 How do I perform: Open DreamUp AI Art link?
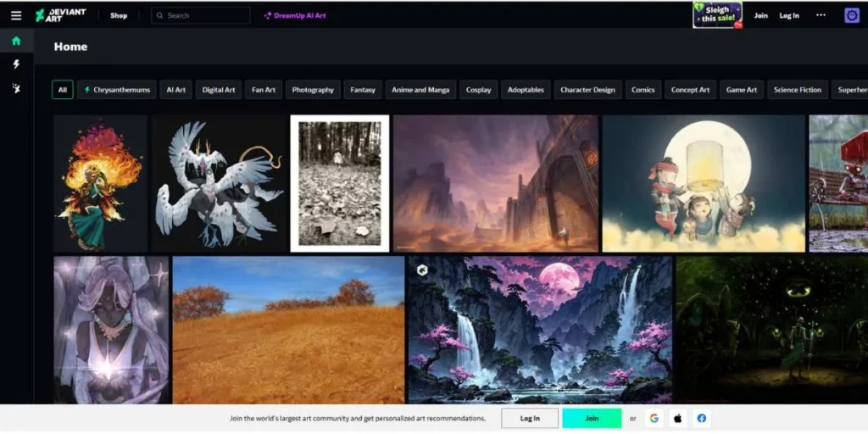point(295,15)
